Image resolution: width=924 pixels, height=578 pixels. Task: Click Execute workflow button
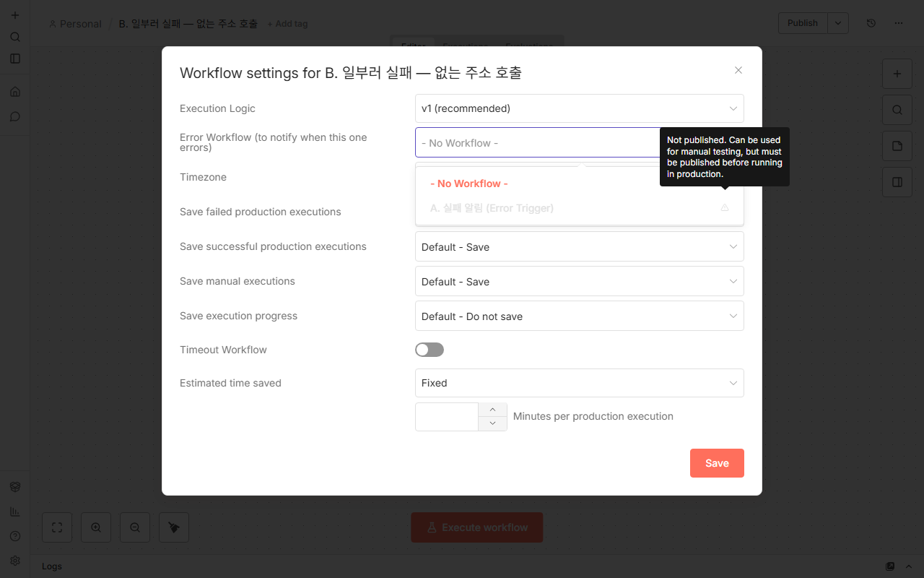click(476, 527)
